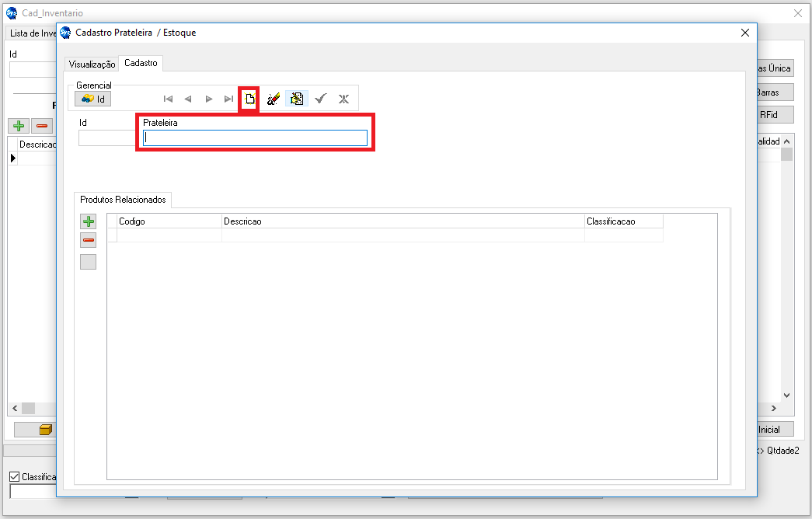
Task: Close the Cadastro Prateleira / Estoque dialog
Action: coord(744,33)
